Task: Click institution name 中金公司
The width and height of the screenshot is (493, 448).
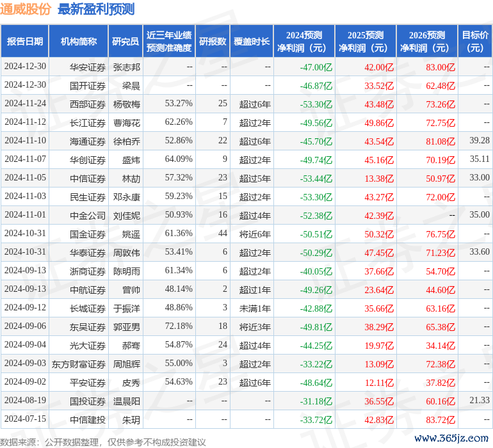Action: [88, 216]
